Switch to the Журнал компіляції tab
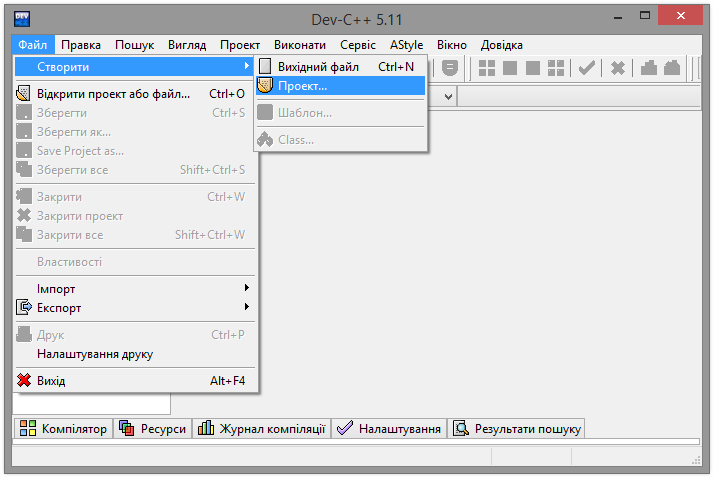The image size is (714, 477). (262, 429)
